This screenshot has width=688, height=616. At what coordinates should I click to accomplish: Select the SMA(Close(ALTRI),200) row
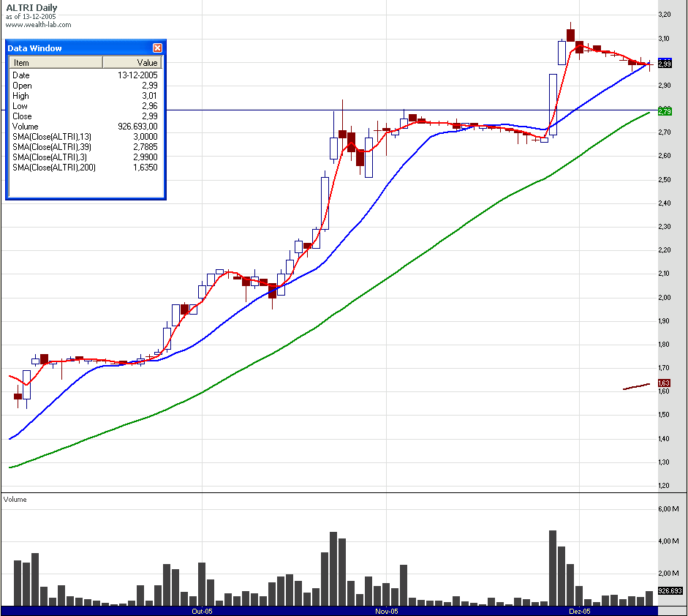[85, 168]
